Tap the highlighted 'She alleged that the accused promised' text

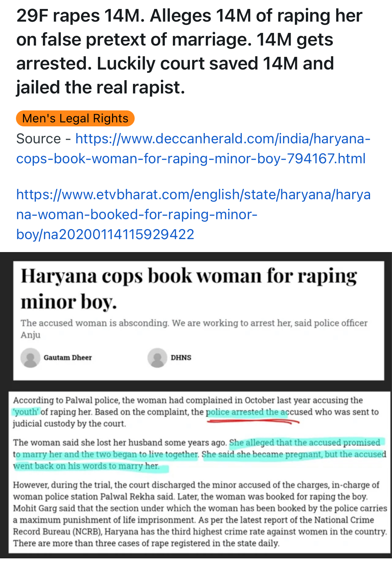click(x=305, y=443)
